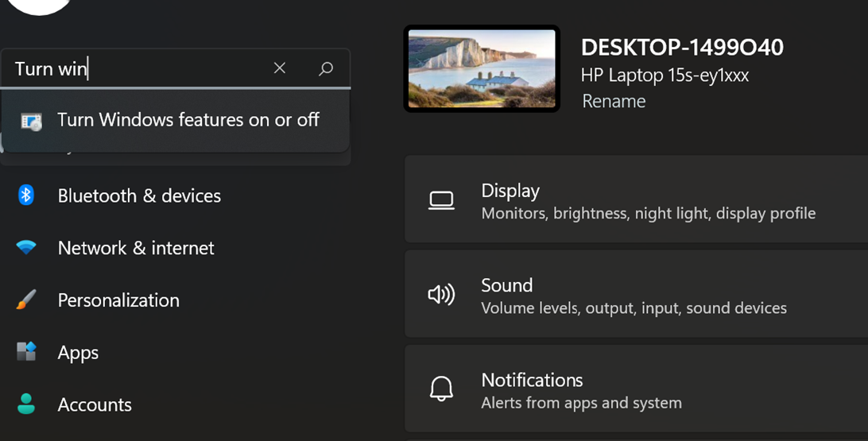Screen dimensions: 868x441
Task: Open Personalization settings
Action: click(x=118, y=300)
